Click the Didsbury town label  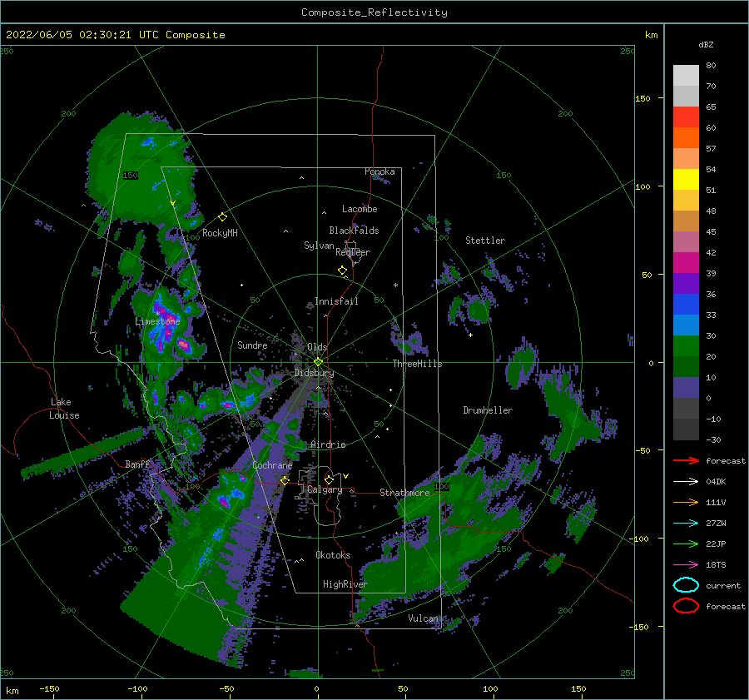click(x=315, y=373)
